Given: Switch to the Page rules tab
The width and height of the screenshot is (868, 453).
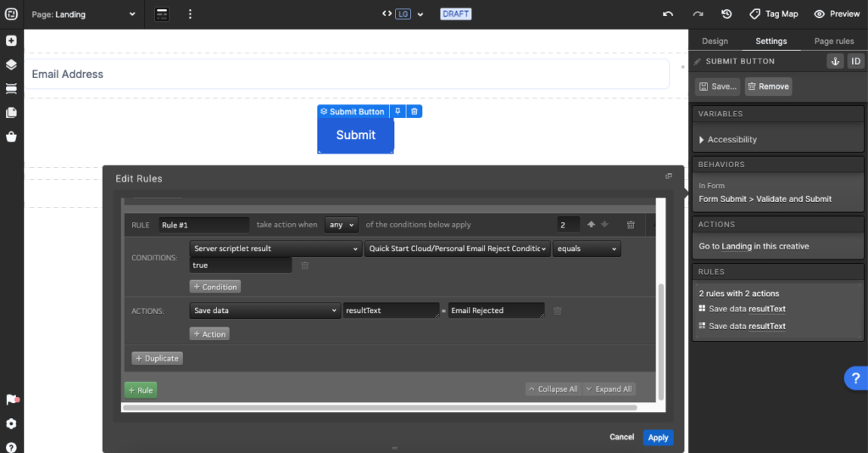Looking at the screenshot, I should [x=834, y=41].
